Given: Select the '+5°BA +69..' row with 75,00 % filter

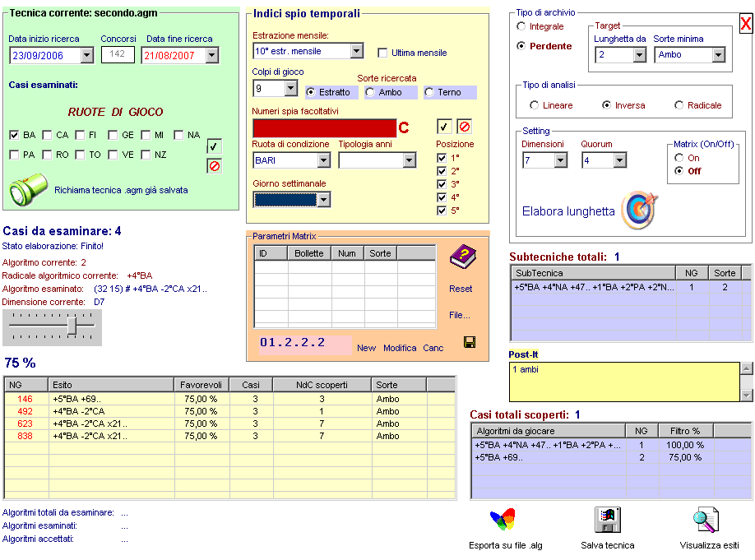Looking at the screenshot, I should (x=612, y=457).
